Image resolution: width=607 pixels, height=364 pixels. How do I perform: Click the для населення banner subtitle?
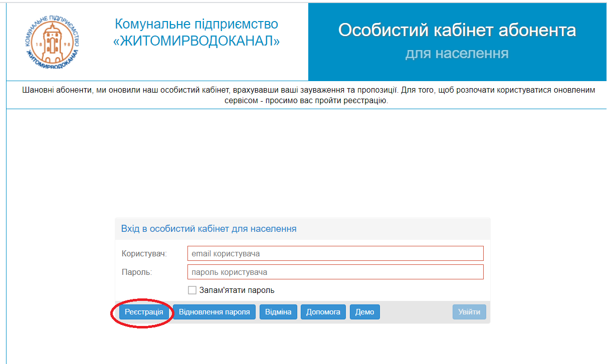457,53
